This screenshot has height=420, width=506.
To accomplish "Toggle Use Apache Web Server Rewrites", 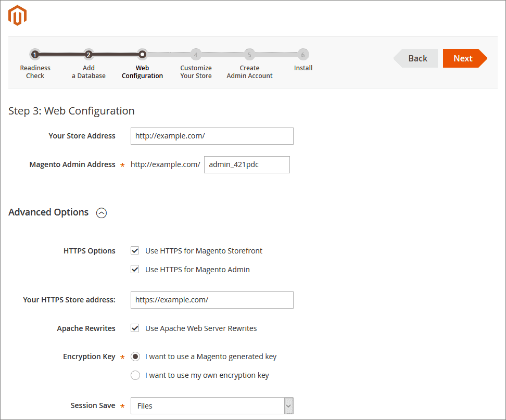I will [x=135, y=328].
